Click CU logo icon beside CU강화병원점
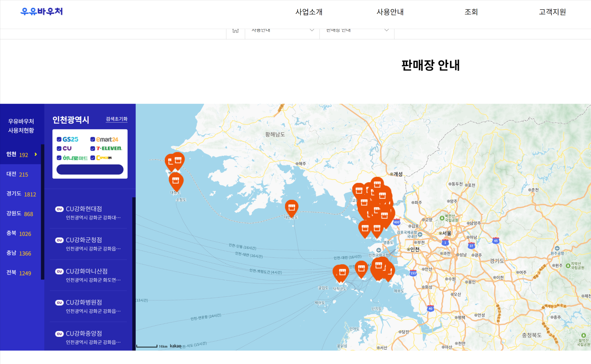 coord(59,303)
